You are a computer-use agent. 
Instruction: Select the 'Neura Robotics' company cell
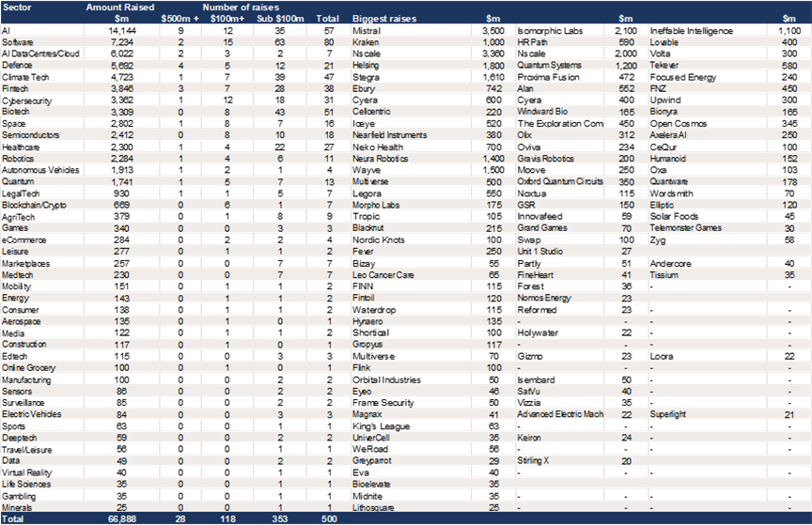(x=380, y=159)
